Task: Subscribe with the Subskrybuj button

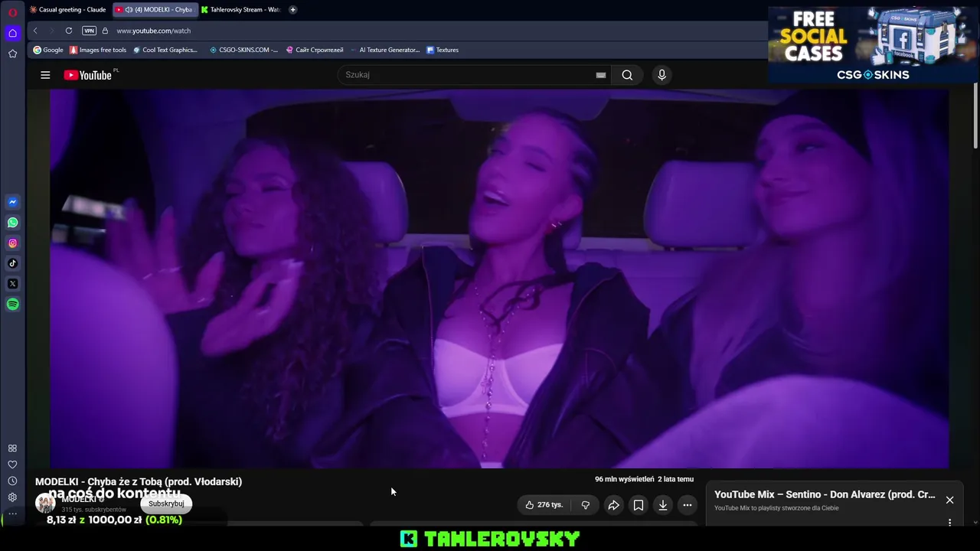Action: pos(166,504)
